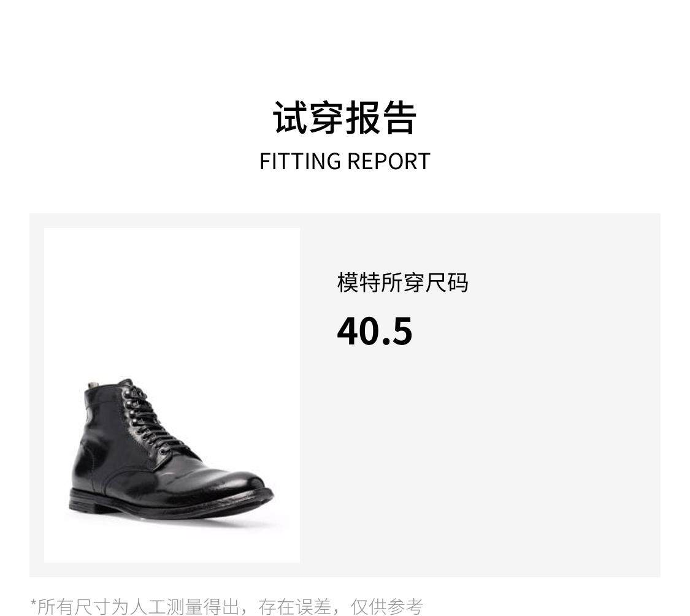
Task: Select the 模特所穿尺码 label
Action: [402, 283]
